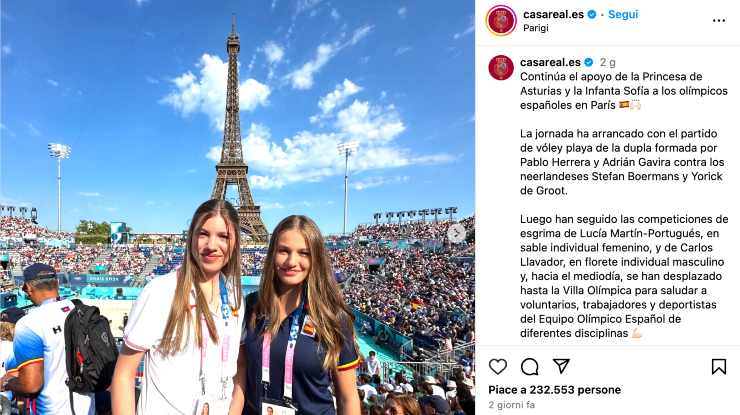This screenshot has height=415, width=740.
Task: Follow the account via the Segui button
Action: tap(623, 14)
